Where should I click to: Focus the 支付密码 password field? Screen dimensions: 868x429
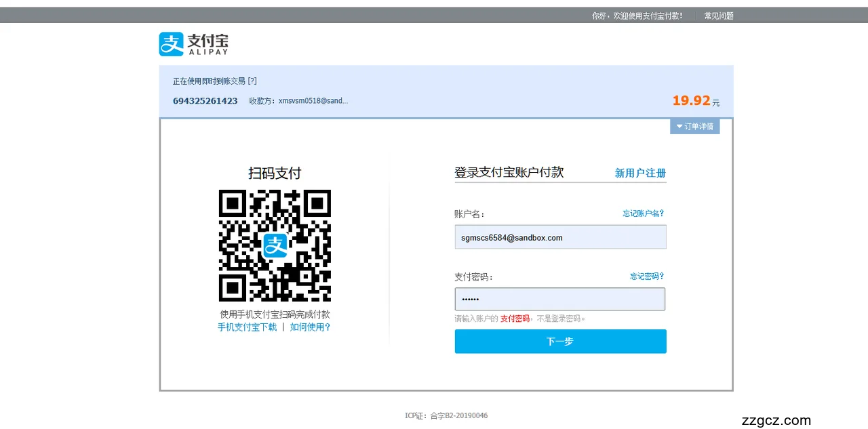coord(560,299)
